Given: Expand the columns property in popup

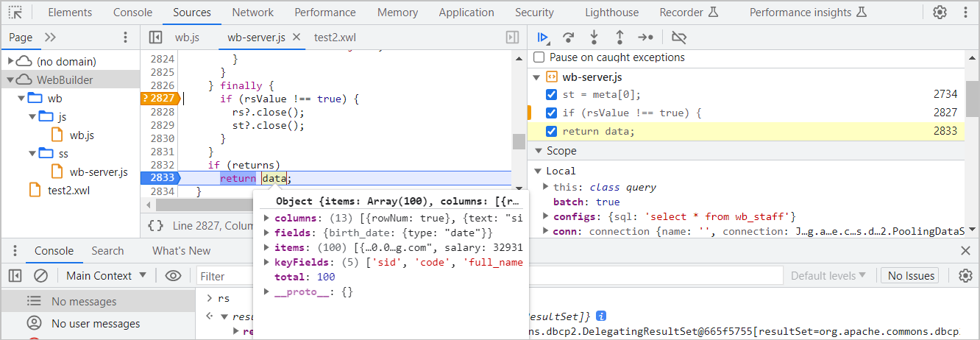Looking at the screenshot, I should pos(266,218).
